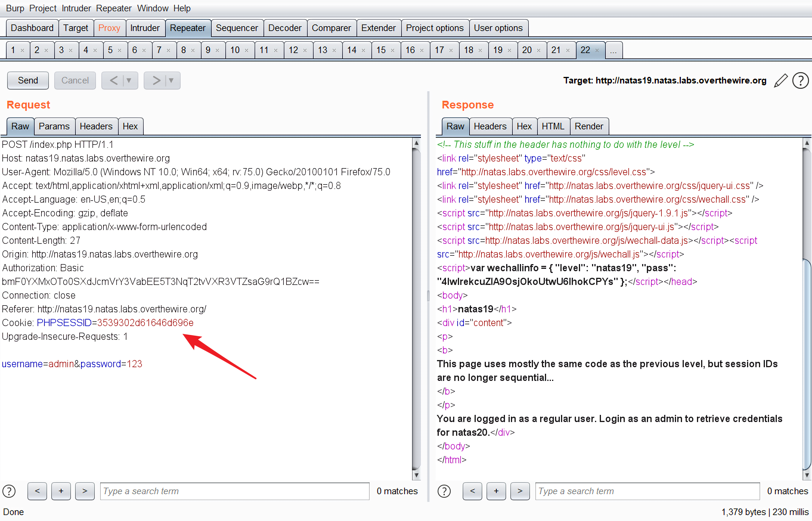Screen dimensions: 812x521
Task: Click the HTML tab in Response panel
Action: click(x=553, y=125)
